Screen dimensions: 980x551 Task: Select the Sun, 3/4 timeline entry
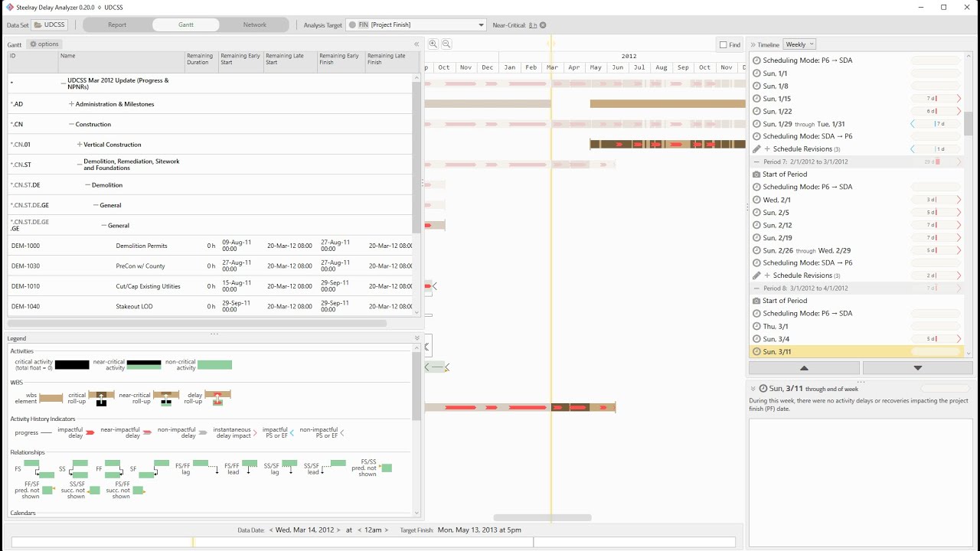click(x=857, y=339)
